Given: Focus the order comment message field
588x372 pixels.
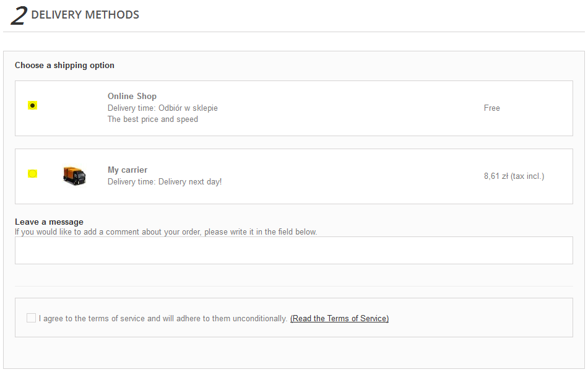Looking at the screenshot, I should (x=293, y=251).
